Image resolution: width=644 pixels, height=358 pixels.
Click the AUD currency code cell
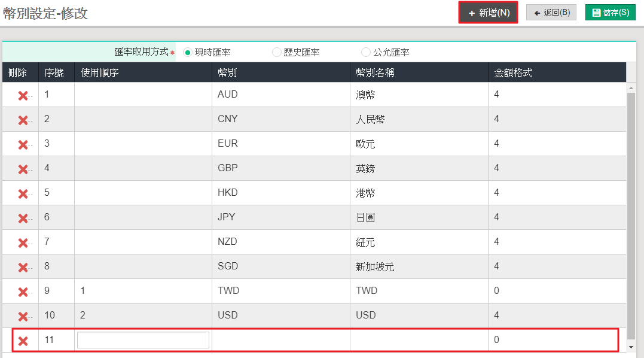click(x=281, y=95)
